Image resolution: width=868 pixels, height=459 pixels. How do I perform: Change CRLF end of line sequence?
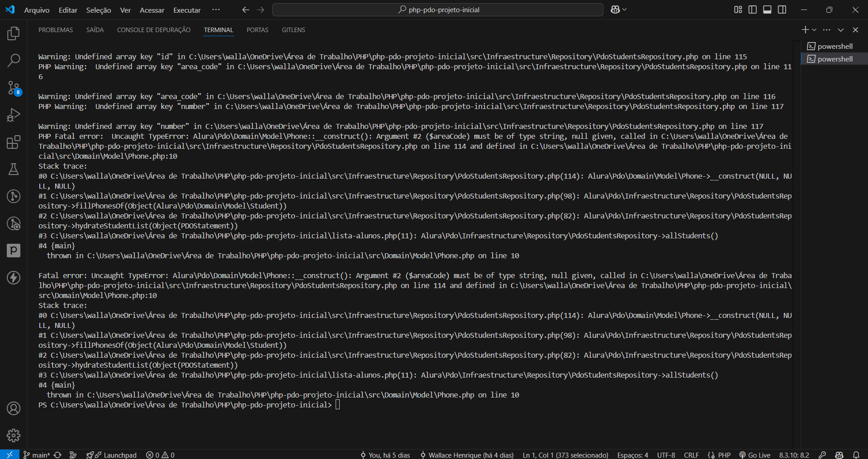click(x=691, y=455)
